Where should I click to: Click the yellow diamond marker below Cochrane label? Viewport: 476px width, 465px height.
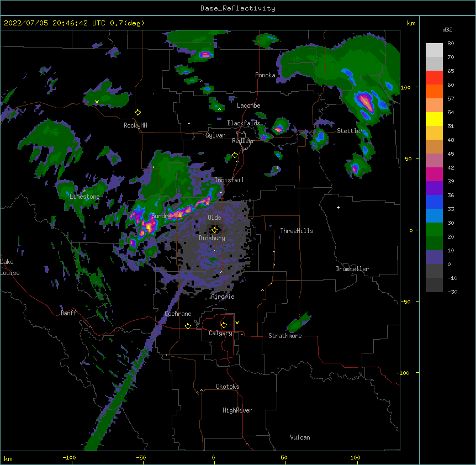pyautogui.click(x=188, y=326)
